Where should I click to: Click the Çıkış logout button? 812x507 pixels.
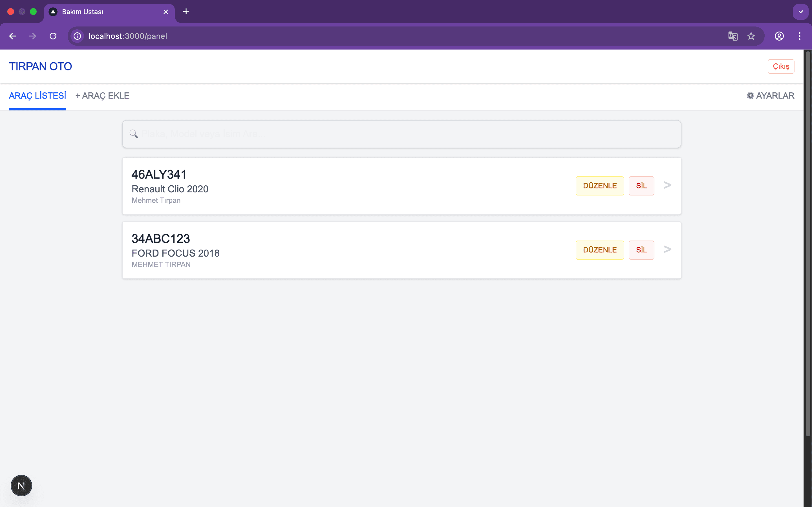(780, 66)
